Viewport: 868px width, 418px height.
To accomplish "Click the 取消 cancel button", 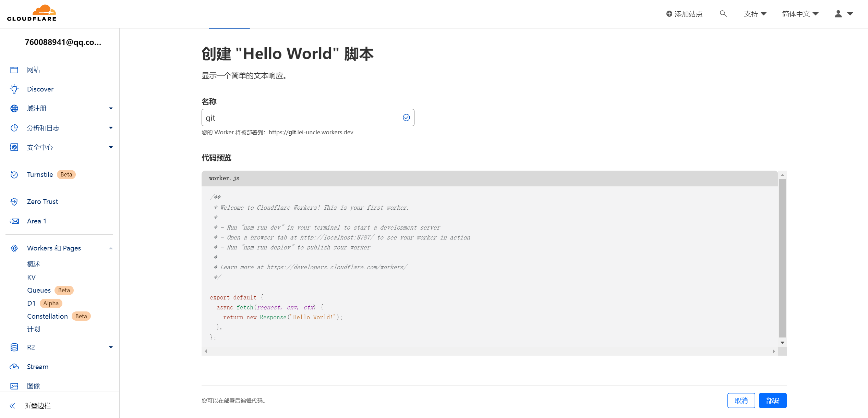I will [741, 401].
